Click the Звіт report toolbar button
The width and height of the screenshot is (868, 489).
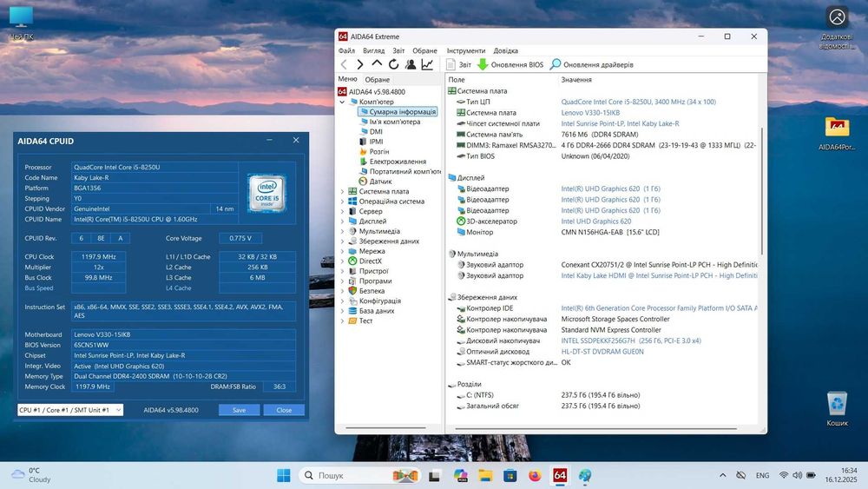click(459, 65)
